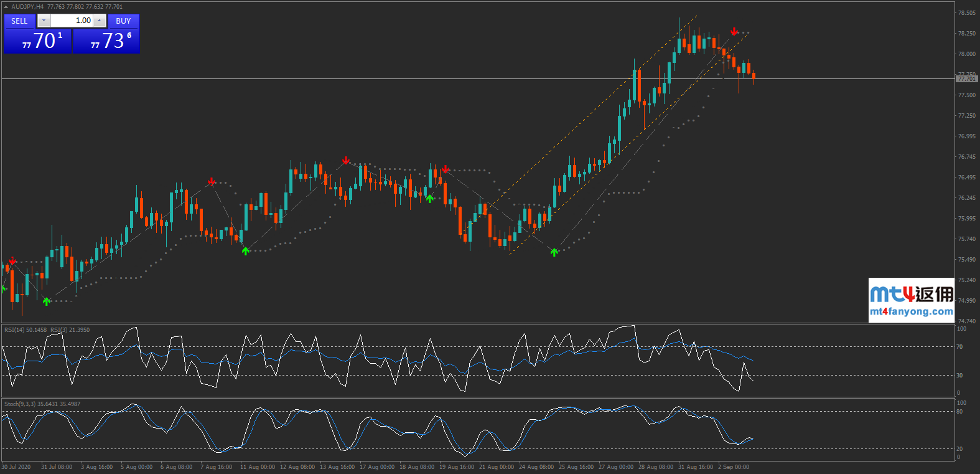The height and width of the screenshot is (474, 980).
Task: Click green up arrow near 76.245 price level
Action: [430, 199]
